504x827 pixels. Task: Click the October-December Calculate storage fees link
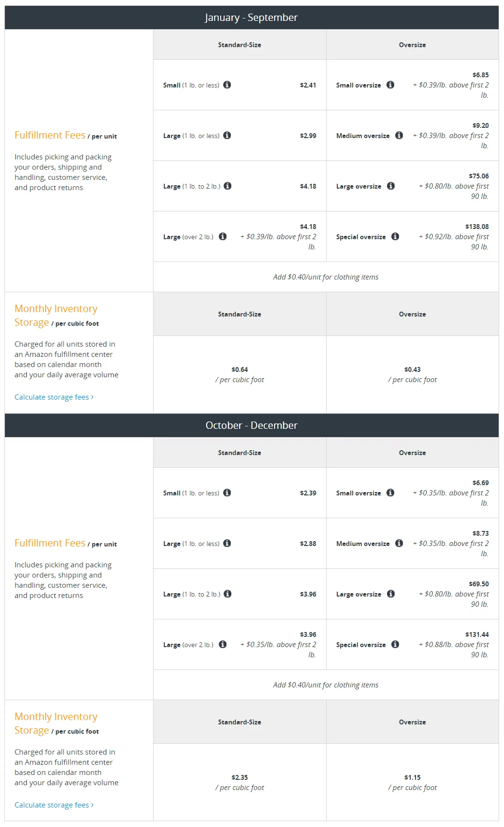(x=53, y=805)
